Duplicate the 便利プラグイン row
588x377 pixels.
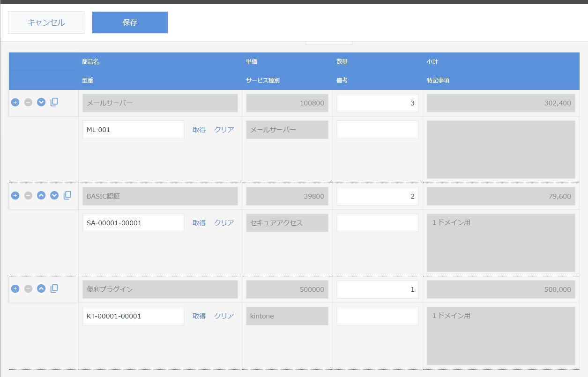click(x=54, y=289)
